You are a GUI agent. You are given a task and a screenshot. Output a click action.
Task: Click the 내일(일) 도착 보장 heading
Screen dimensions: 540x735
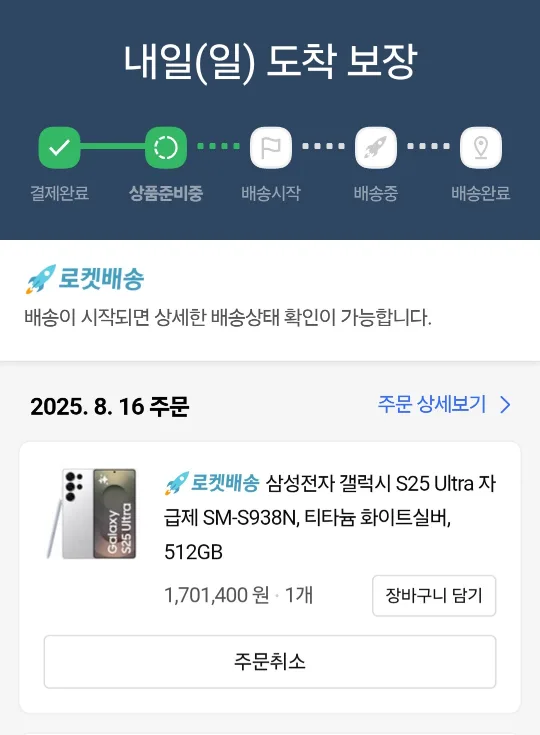[x=270, y=61]
